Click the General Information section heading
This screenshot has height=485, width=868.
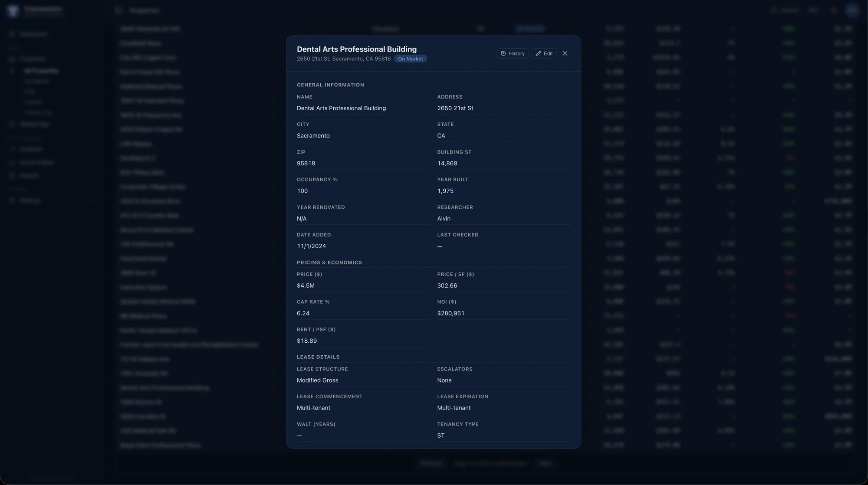click(330, 85)
